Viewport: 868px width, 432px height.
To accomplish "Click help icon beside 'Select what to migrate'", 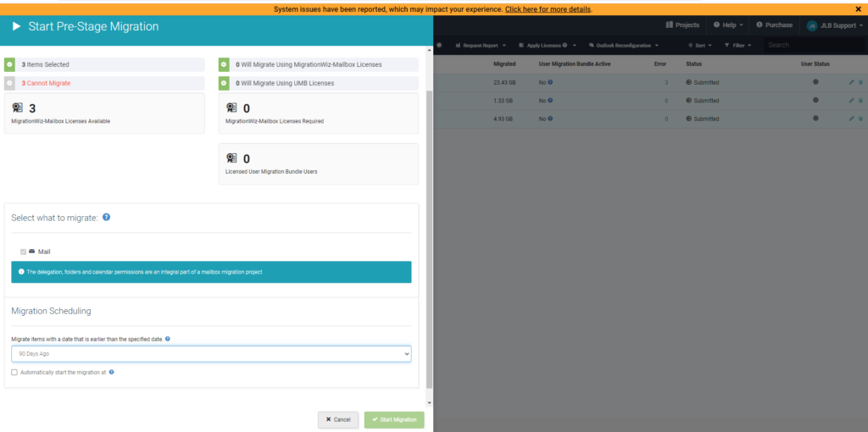I will point(106,218).
